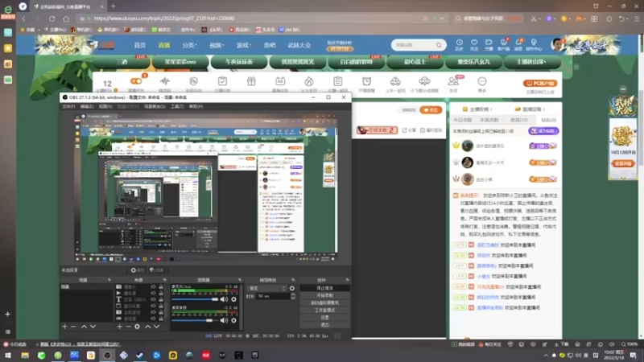
Task: Click the 开始录制 start recording button
Action: tap(325, 295)
